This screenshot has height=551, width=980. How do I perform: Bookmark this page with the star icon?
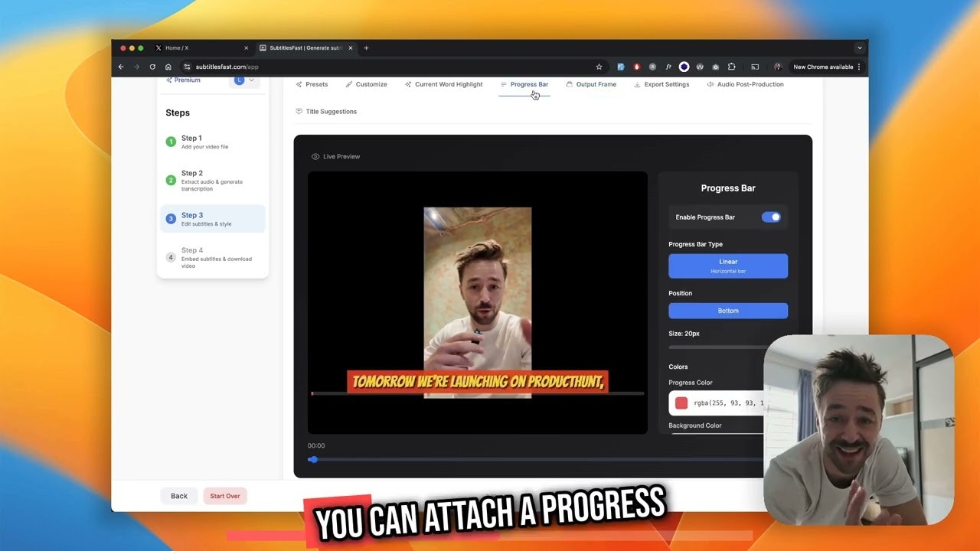tap(599, 67)
